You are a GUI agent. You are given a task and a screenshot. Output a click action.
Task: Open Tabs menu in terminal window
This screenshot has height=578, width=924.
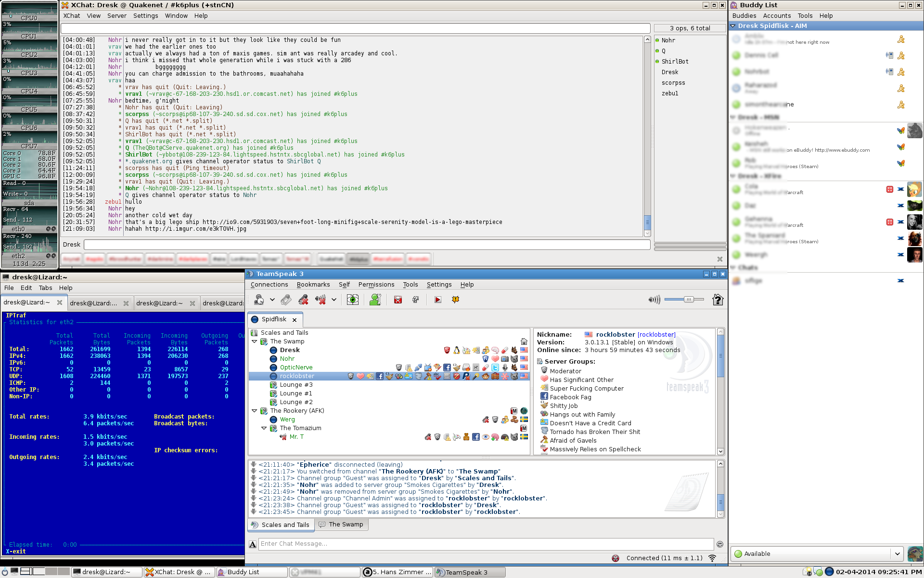[46, 288]
